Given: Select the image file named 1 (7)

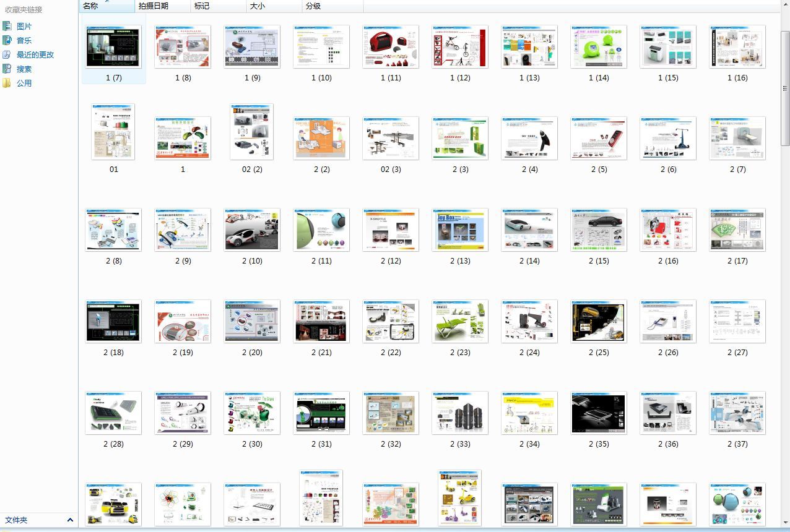Looking at the screenshot, I should tap(113, 47).
